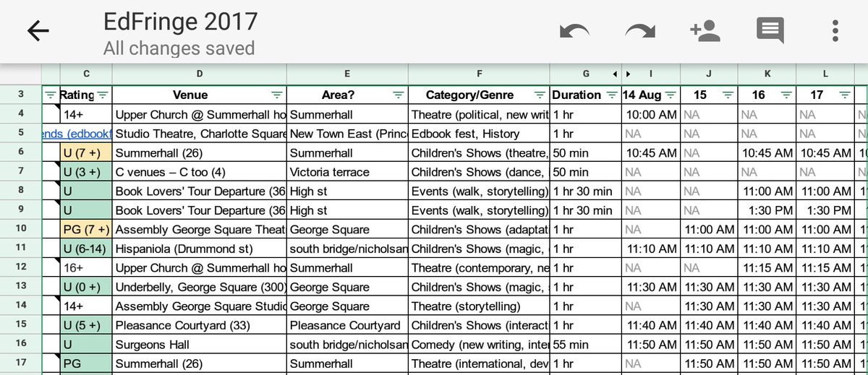Select column F header
Image resolution: width=868 pixels, height=375 pixels.
[479, 74]
